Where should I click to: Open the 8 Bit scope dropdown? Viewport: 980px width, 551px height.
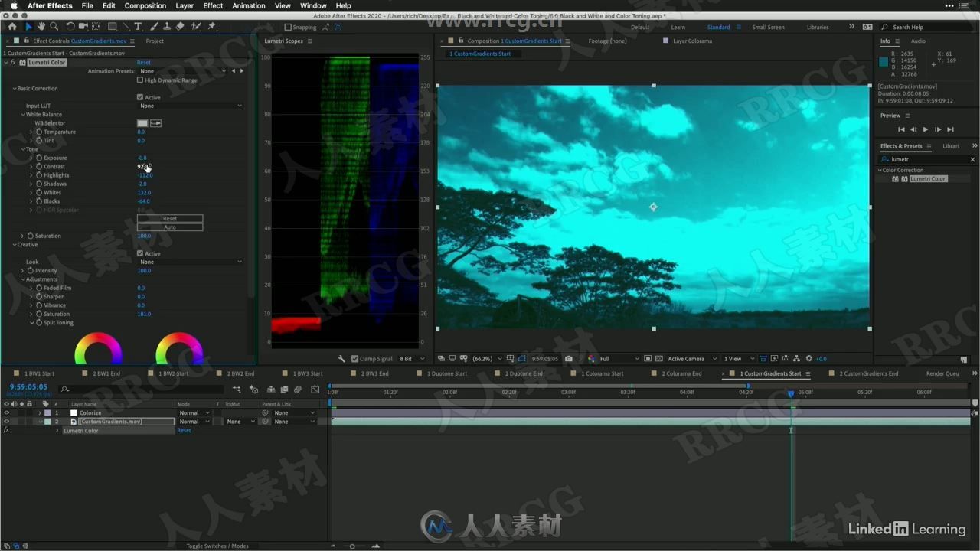click(x=412, y=359)
